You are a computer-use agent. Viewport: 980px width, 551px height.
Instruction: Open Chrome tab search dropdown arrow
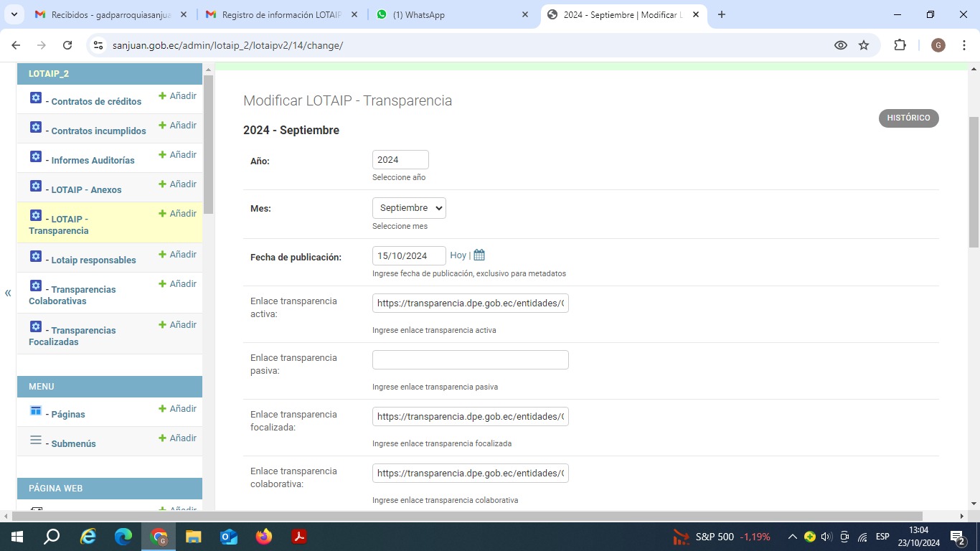tap(14, 14)
